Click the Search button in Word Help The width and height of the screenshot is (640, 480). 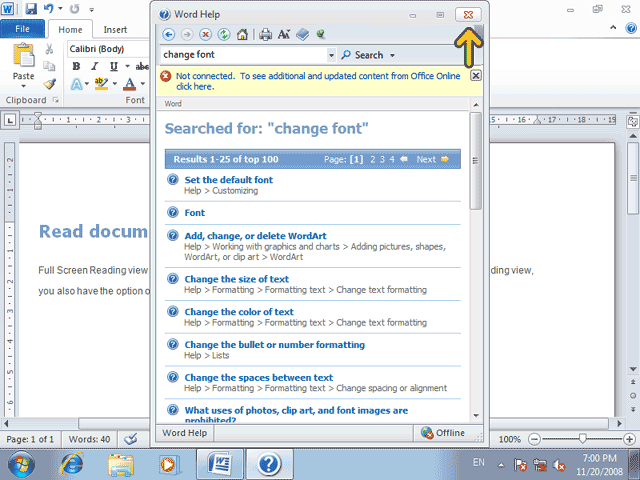pyautogui.click(x=363, y=55)
